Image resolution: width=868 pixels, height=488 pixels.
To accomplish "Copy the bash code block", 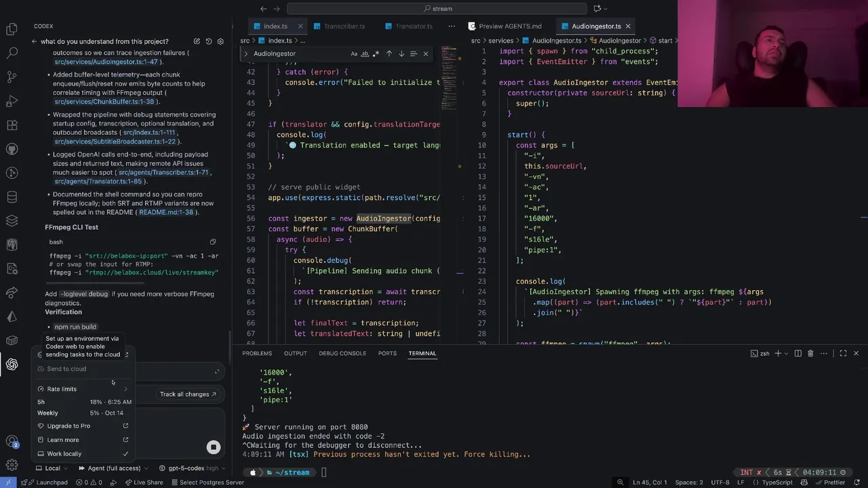I will pyautogui.click(x=213, y=242).
